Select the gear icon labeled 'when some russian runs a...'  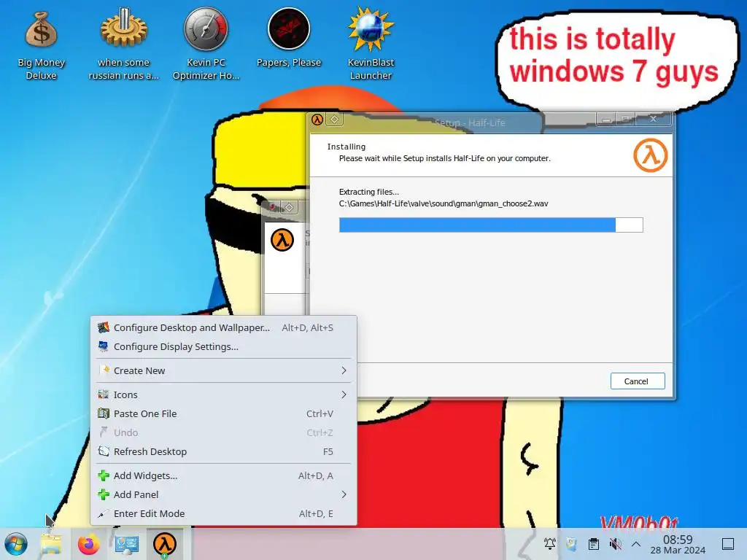(123, 45)
